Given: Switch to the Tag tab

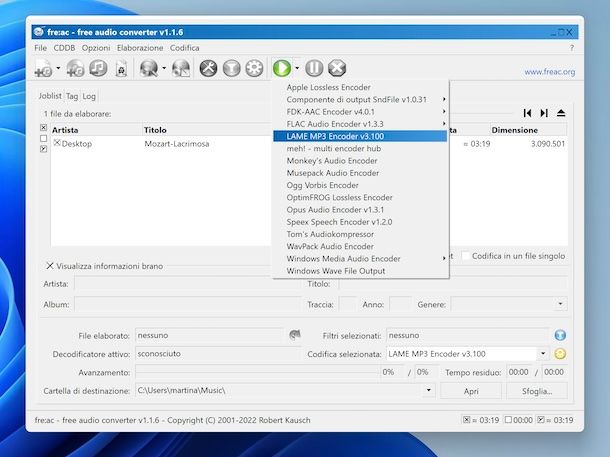Looking at the screenshot, I should [72, 96].
